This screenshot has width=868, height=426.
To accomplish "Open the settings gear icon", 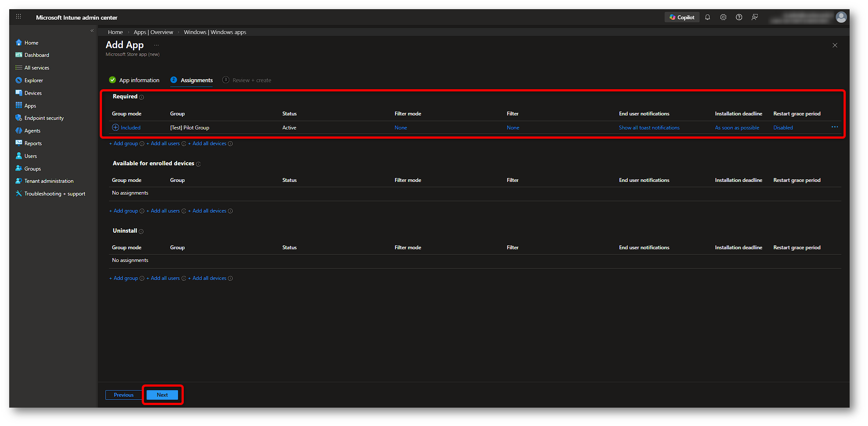I will point(723,17).
